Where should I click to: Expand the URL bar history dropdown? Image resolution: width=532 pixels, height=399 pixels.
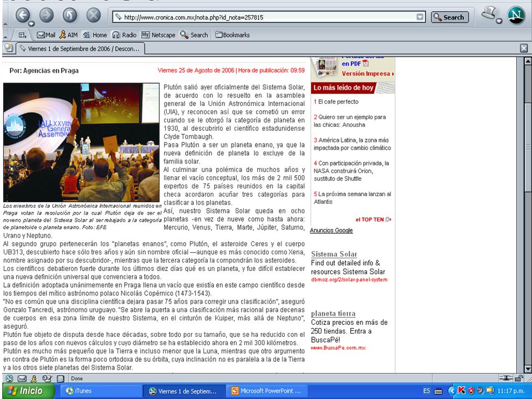tap(420, 17)
